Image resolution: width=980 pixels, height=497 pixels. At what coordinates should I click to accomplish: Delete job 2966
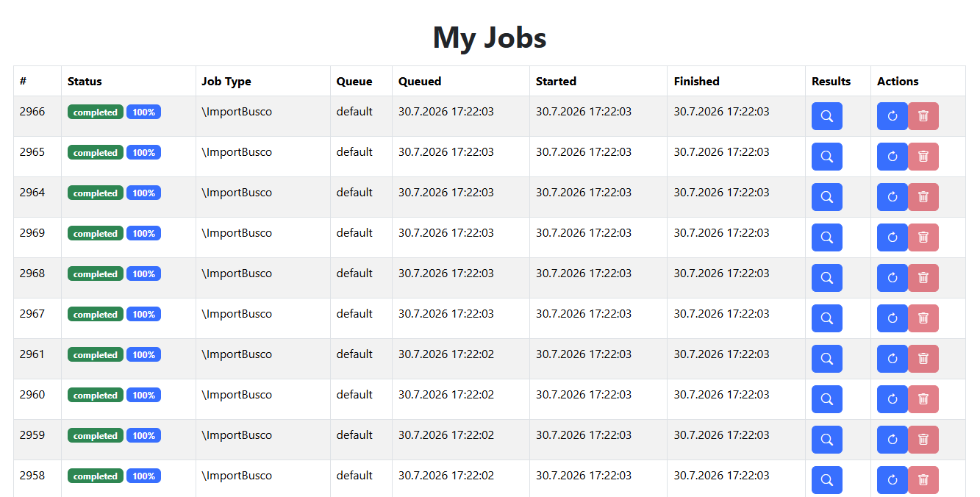click(923, 116)
